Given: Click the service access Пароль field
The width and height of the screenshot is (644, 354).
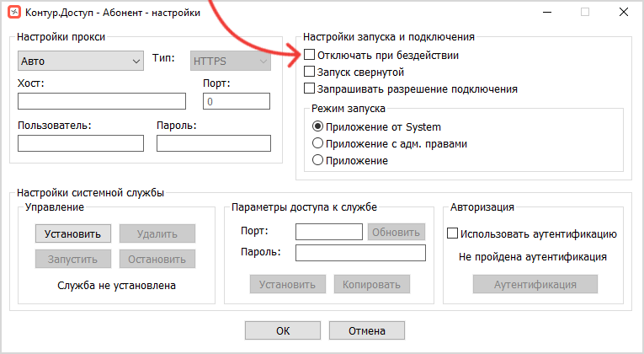Looking at the screenshot, I should [x=360, y=253].
